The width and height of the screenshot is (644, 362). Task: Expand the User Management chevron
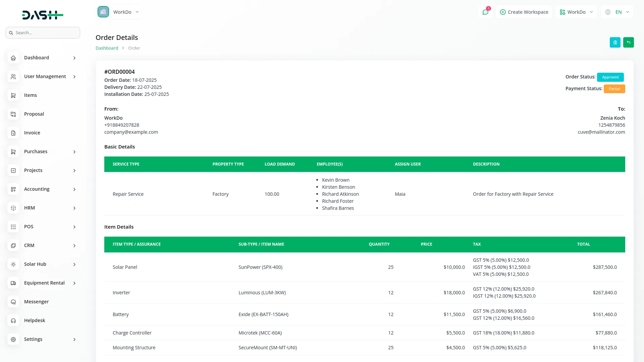(x=74, y=77)
